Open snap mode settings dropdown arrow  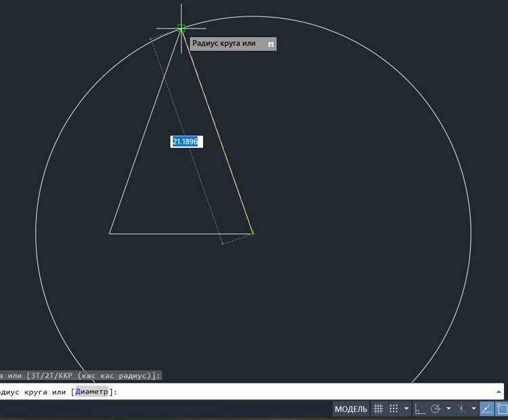[x=406, y=409]
